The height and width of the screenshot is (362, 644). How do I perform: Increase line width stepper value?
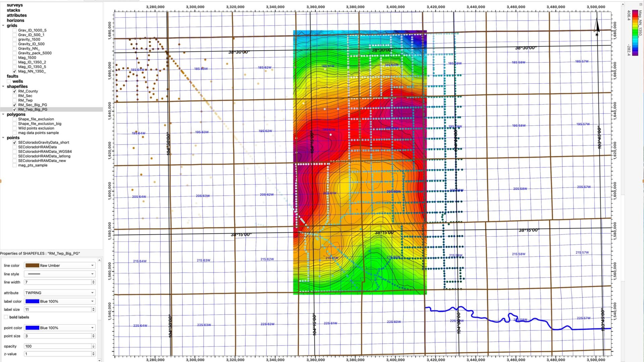tap(93, 281)
